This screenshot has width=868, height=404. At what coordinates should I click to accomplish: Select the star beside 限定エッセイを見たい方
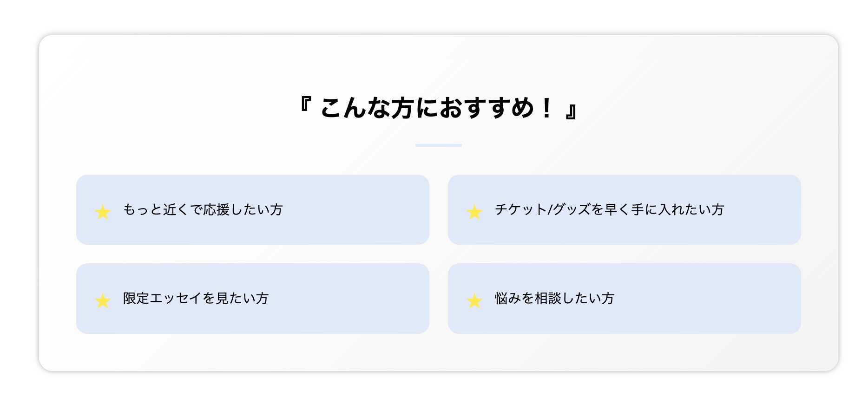(103, 301)
